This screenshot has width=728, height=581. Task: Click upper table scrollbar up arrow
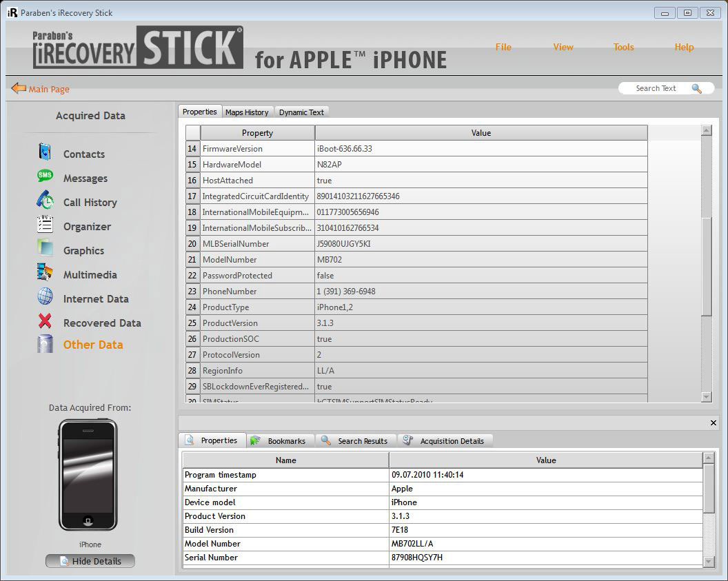[x=706, y=130]
